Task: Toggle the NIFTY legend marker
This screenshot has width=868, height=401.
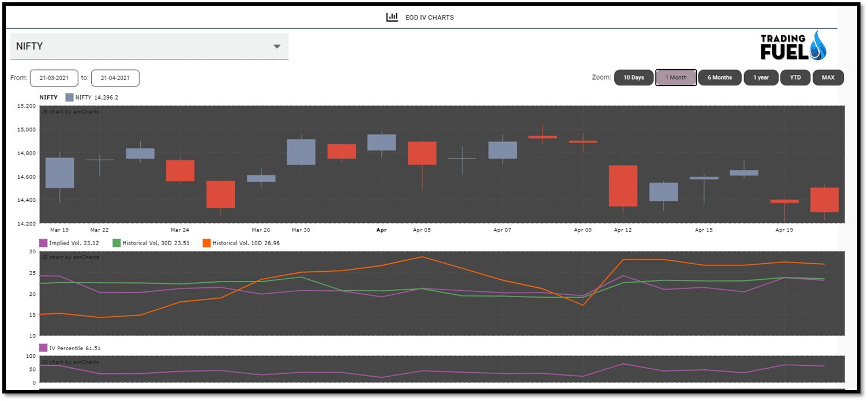Action: pos(69,98)
